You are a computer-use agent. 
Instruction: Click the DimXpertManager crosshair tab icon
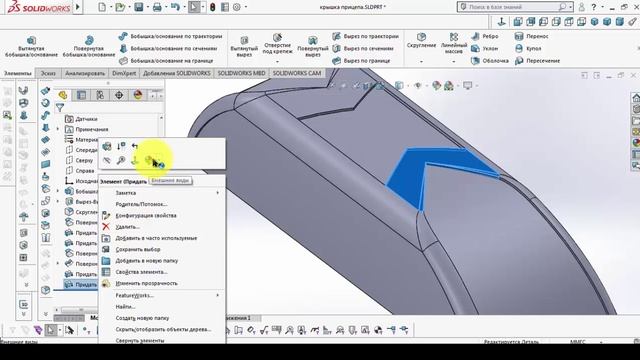tap(119, 95)
